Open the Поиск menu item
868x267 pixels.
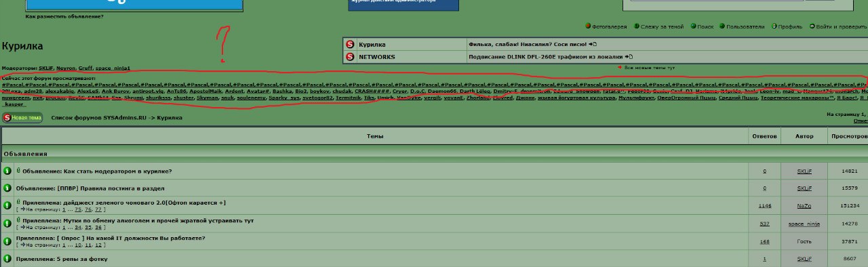tap(705, 26)
